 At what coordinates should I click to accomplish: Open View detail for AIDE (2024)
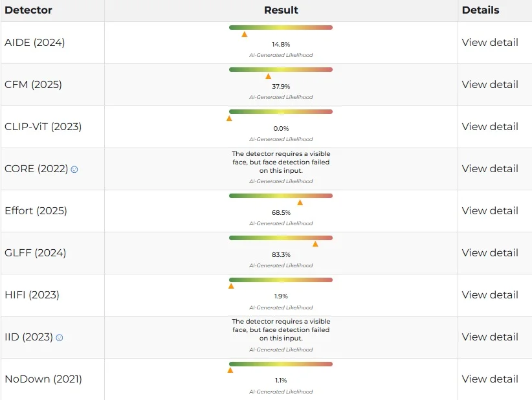tap(490, 43)
